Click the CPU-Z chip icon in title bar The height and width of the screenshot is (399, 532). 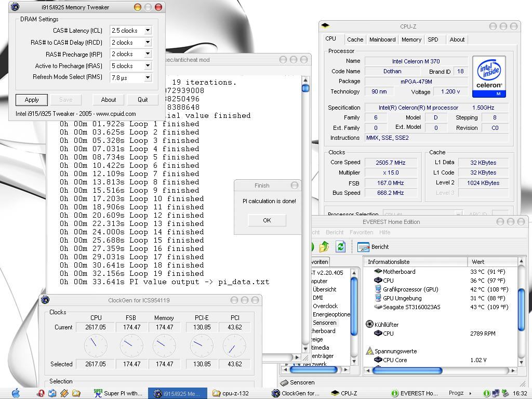click(x=325, y=26)
